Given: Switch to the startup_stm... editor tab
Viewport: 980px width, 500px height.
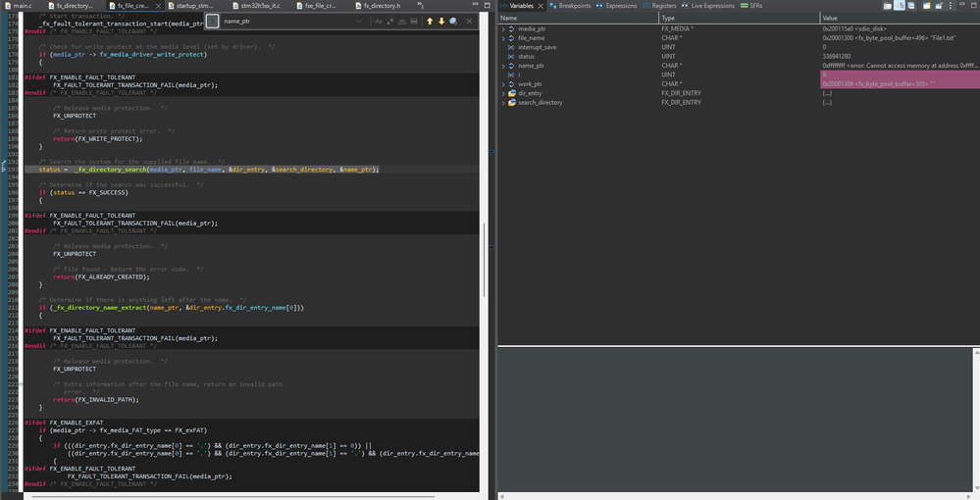Looking at the screenshot, I should pos(190,6).
